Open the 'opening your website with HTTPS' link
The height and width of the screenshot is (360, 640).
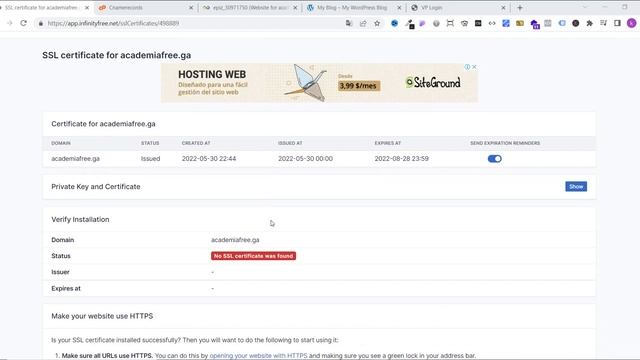pos(258,356)
